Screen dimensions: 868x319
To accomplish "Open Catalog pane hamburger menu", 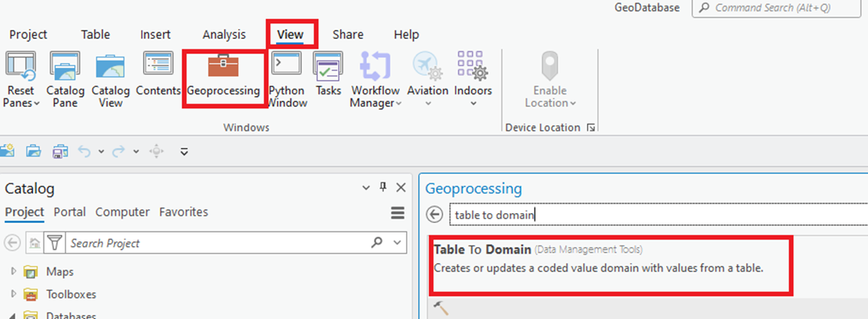I will [397, 212].
